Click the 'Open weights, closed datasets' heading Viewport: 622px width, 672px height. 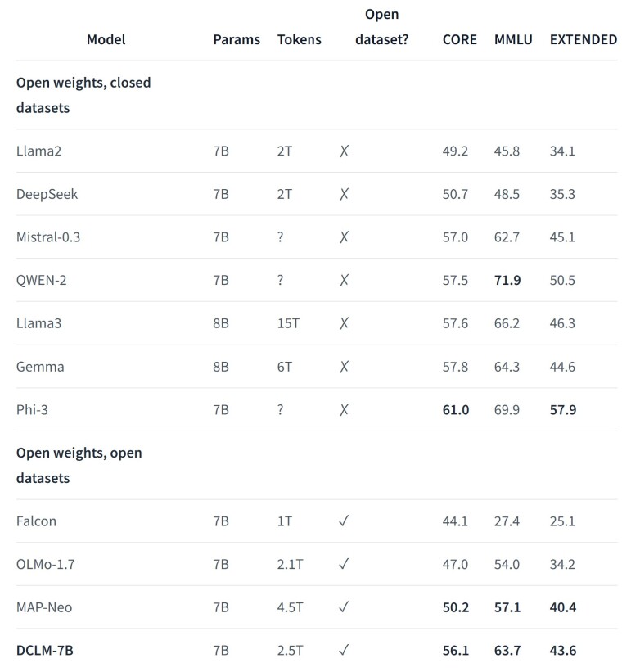(83, 95)
